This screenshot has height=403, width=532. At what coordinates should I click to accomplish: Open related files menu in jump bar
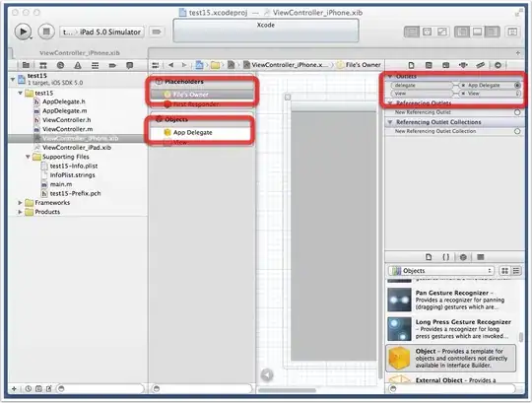pos(156,65)
